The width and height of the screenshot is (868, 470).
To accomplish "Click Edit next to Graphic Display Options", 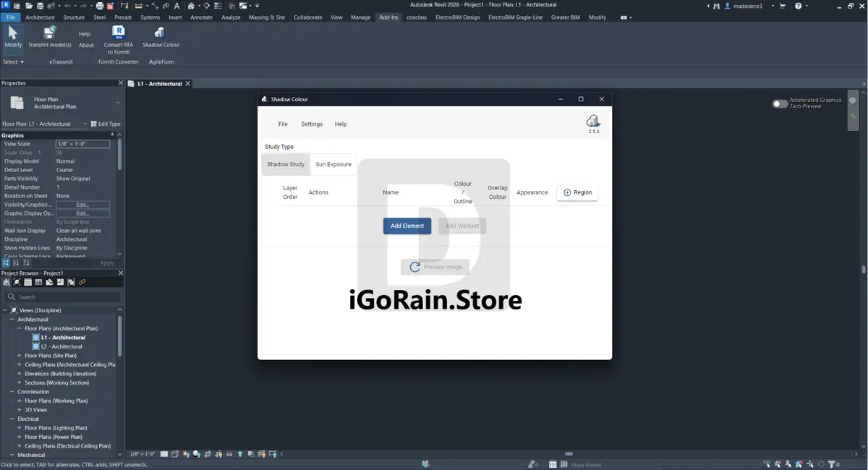I will coord(82,213).
